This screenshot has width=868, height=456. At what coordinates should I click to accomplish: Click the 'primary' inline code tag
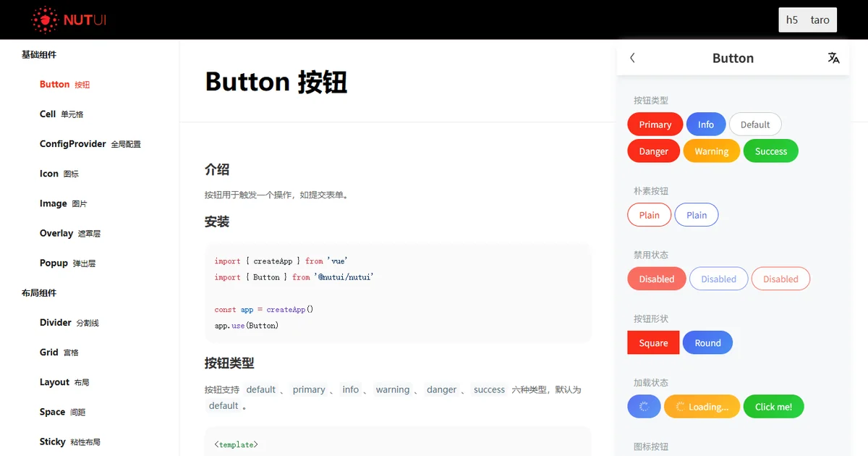[309, 389]
